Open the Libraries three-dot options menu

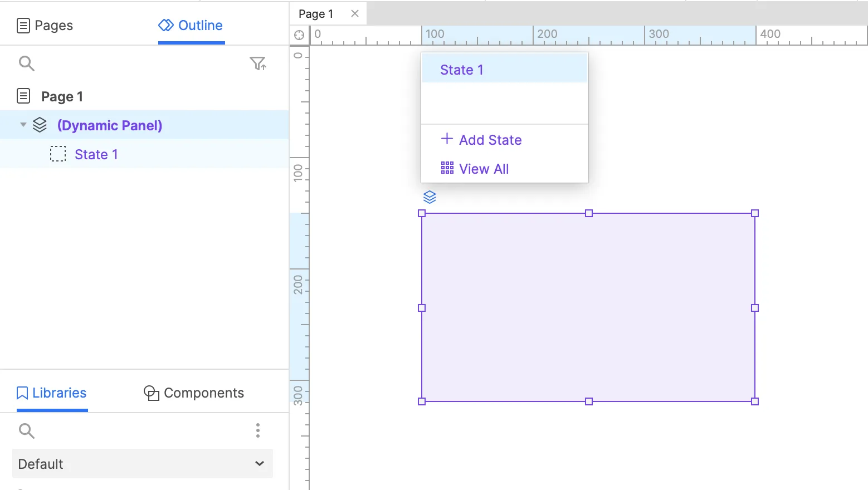coord(257,430)
